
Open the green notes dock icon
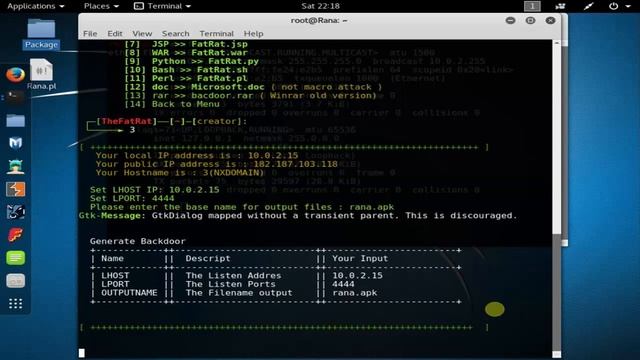click(x=16, y=258)
